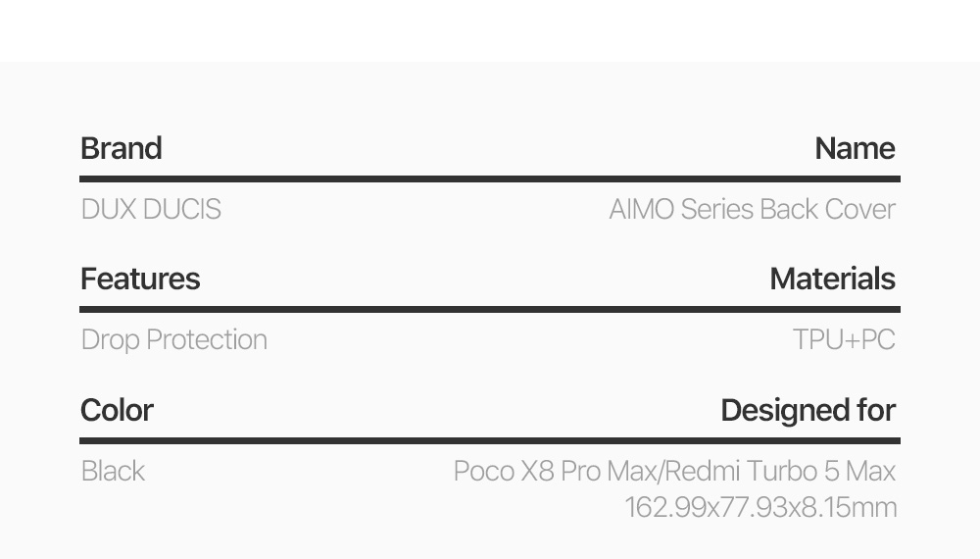Image resolution: width=980 pixels, height=559 pixels.
Task: Click the Designed for heading
Action: pyautogui.click(x=808, y=410)
